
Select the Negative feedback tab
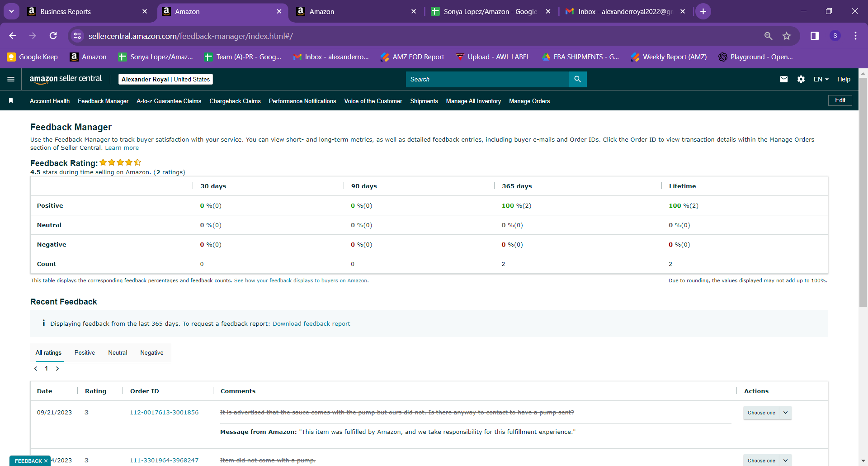152,353
